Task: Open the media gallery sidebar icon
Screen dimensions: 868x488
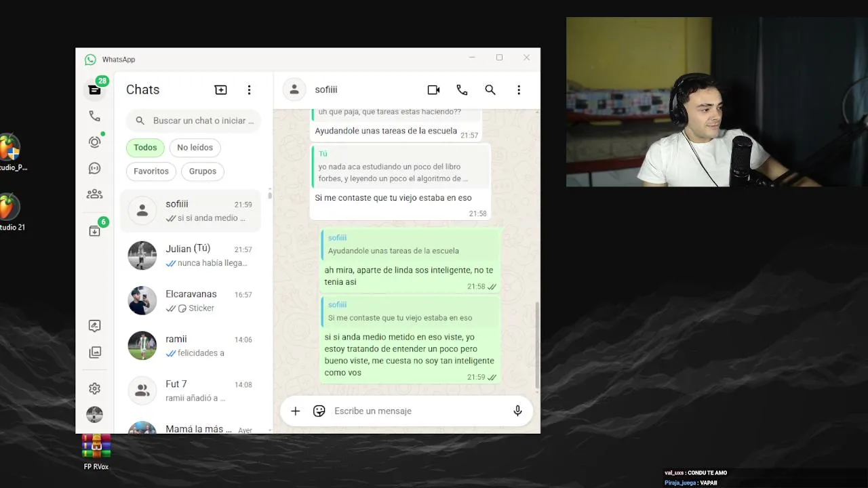Action: 94,352
